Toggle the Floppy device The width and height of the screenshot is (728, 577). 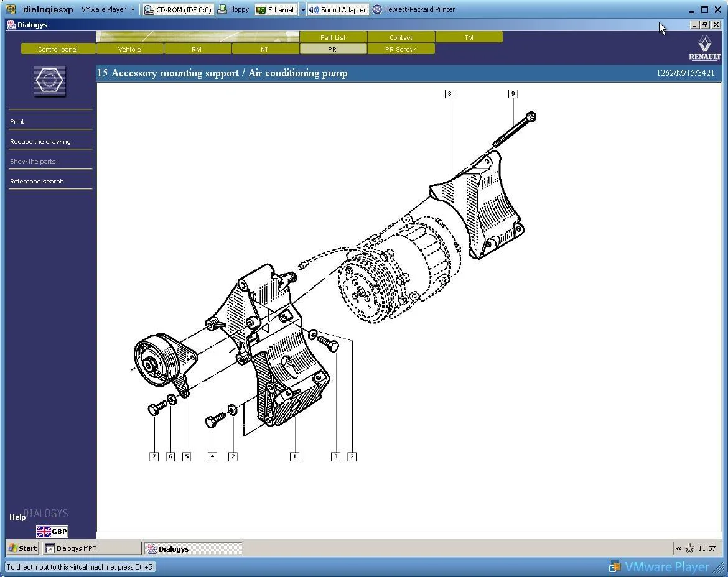pos(233,10)
